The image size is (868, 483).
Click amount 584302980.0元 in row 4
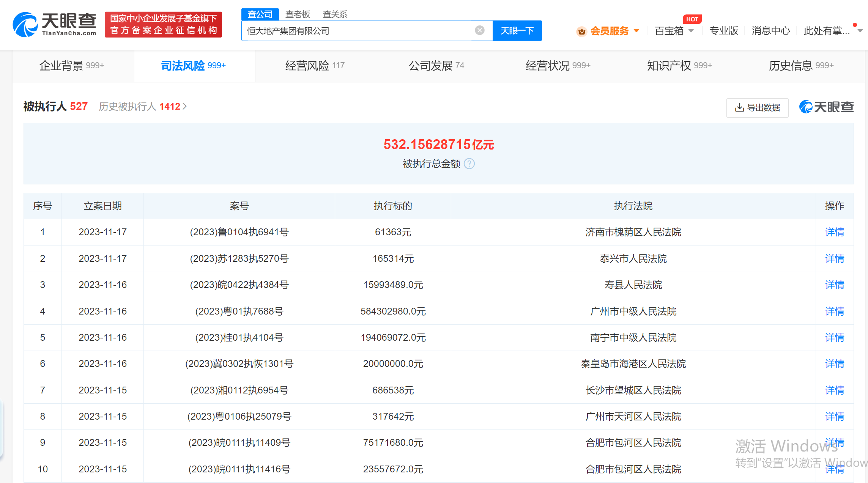(393, 312)
